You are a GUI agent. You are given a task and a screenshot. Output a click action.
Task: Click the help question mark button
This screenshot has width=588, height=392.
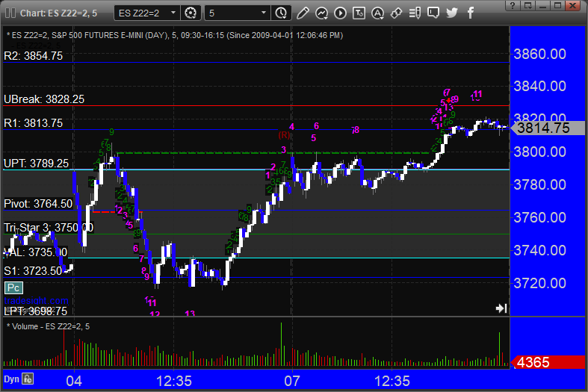[513, 5]
